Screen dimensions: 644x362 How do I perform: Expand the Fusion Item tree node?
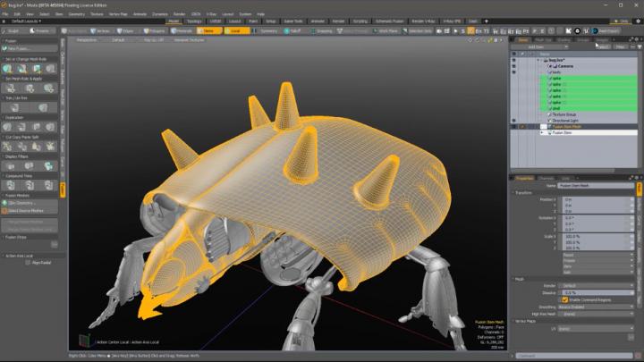pyautogui.click(x=542, y=132)
